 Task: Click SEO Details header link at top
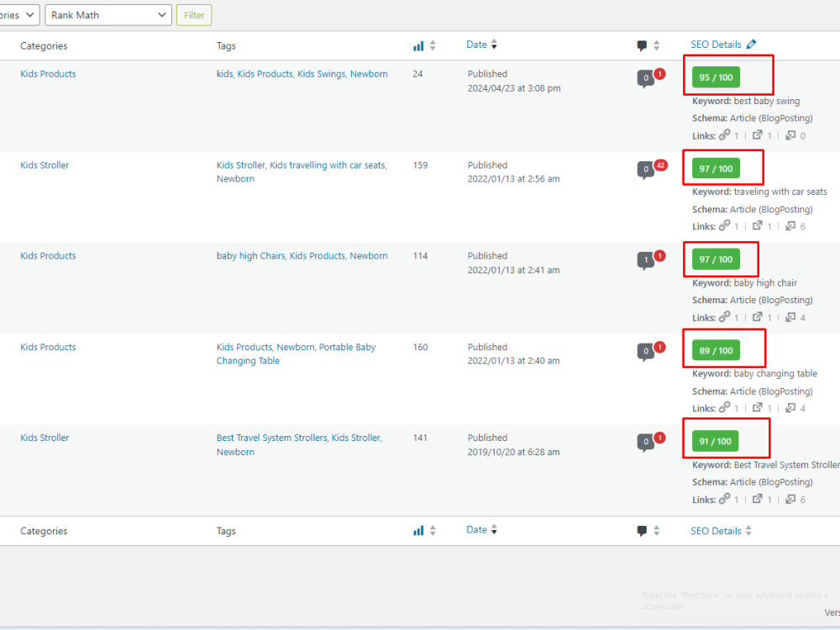coord(716,45)
